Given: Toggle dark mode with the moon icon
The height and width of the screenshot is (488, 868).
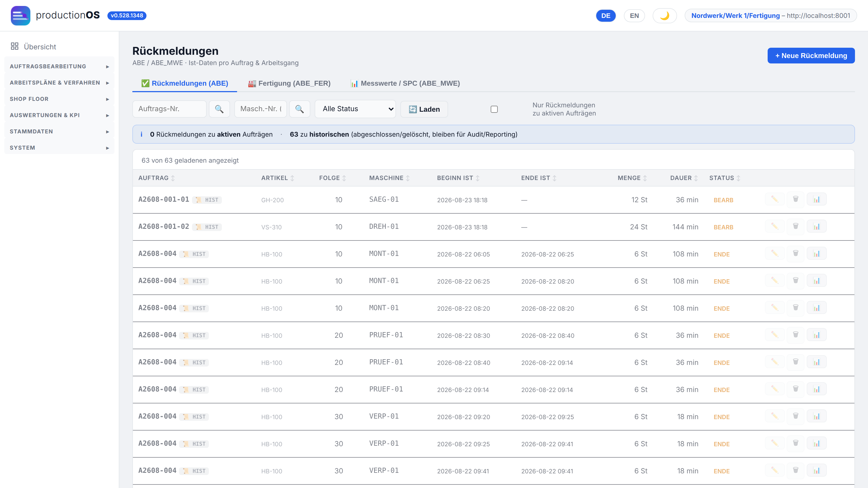Looking at the screenshot, I should point(665,15).
